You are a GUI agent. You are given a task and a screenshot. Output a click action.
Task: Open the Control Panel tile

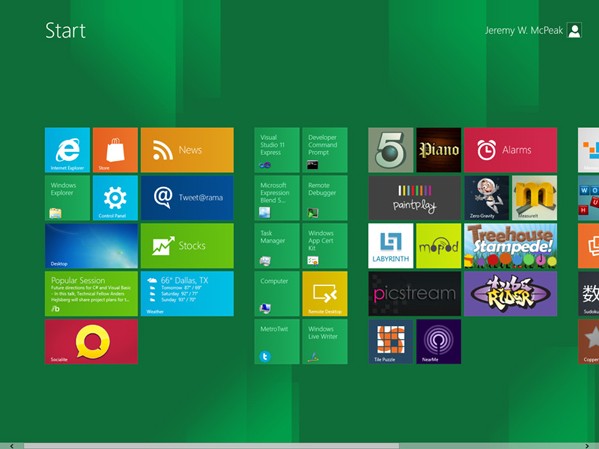point(115,198)
